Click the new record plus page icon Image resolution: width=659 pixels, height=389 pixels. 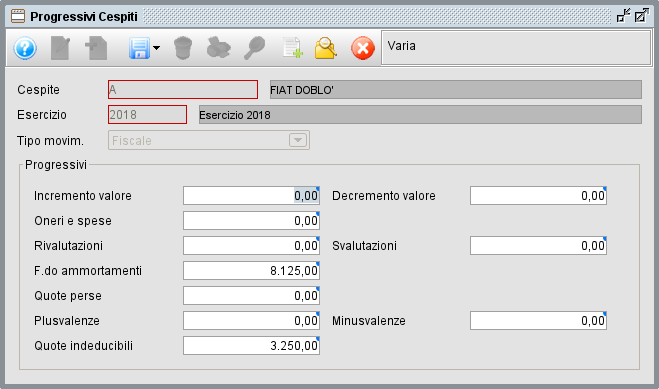(x=96, y=48)
